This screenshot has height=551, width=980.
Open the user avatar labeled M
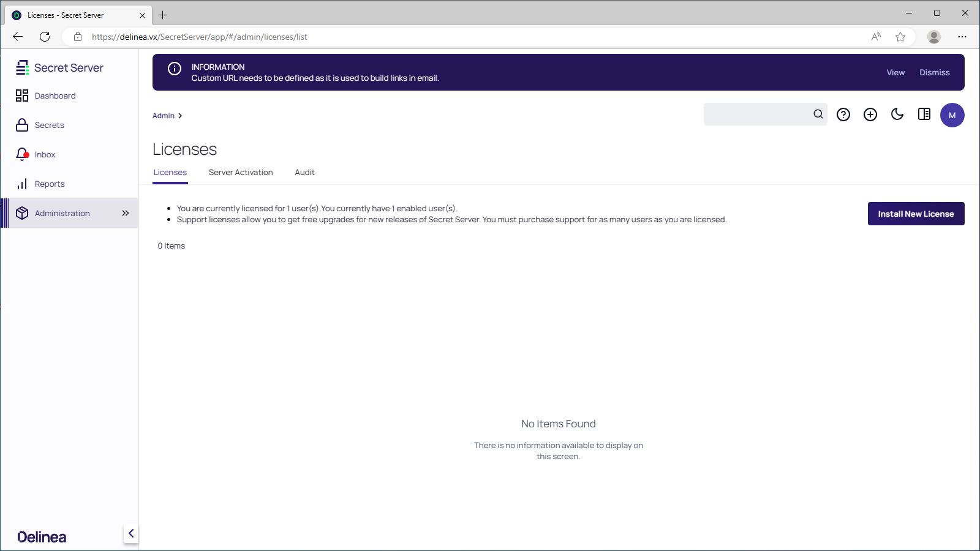tap(952, 114)
